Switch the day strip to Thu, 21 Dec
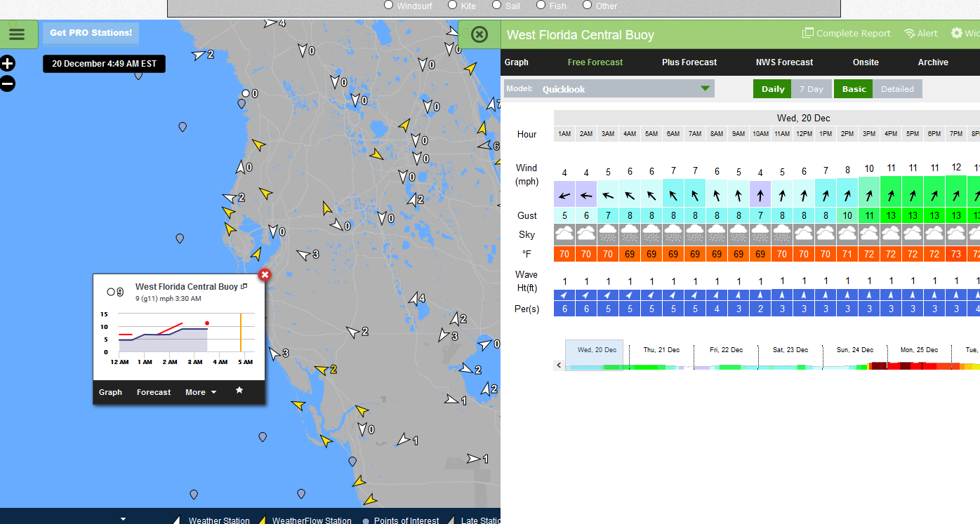The height and width of the screenshot is (524, 980). point(660,349)
